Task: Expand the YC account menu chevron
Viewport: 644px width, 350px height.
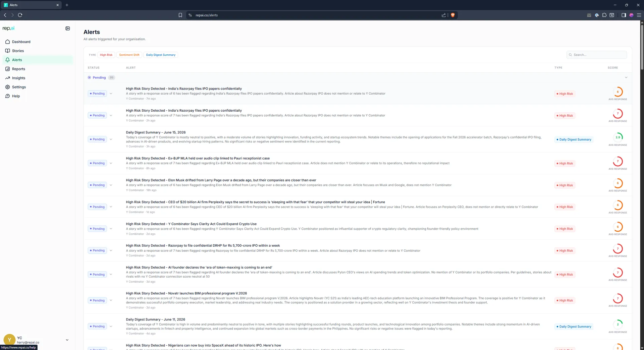Action: [67, 340]
